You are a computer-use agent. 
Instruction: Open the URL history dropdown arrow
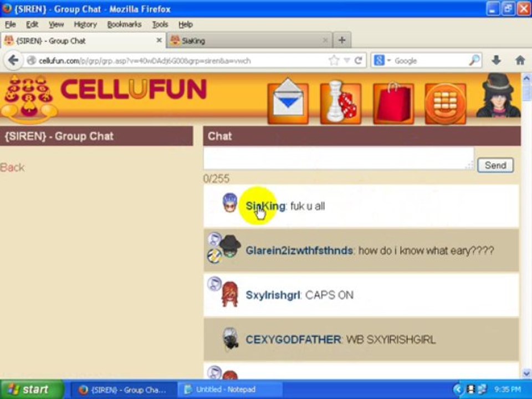click(x=347, y=61)
